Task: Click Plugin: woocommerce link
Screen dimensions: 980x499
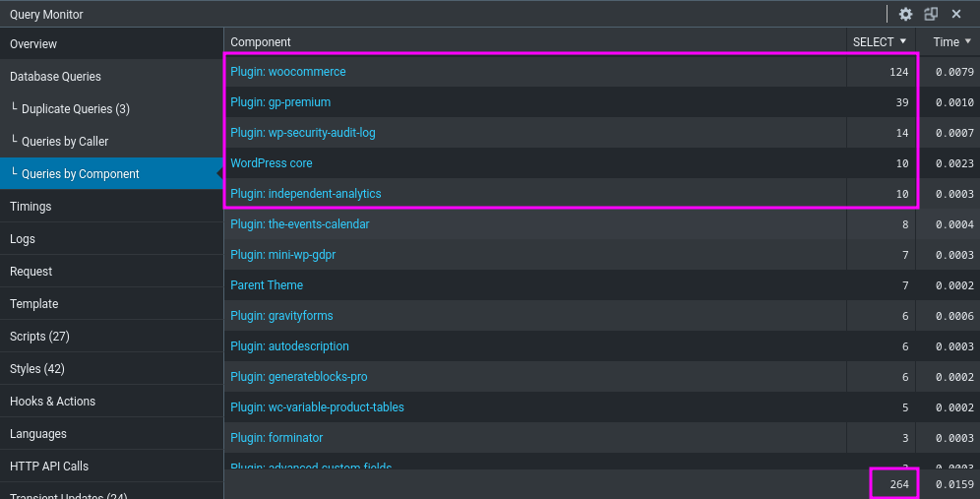Action: [287, 71]
